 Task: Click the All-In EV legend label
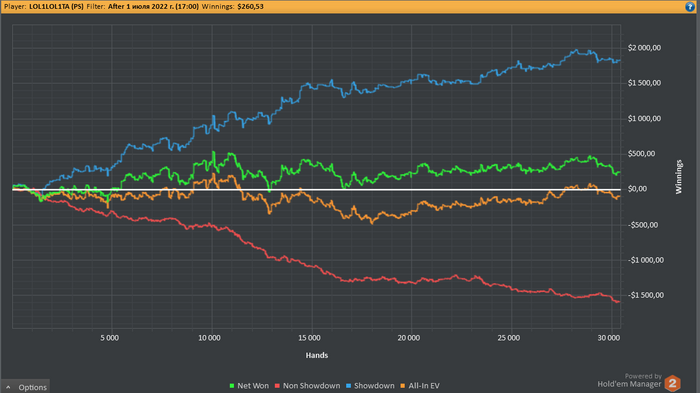(424, 386)
